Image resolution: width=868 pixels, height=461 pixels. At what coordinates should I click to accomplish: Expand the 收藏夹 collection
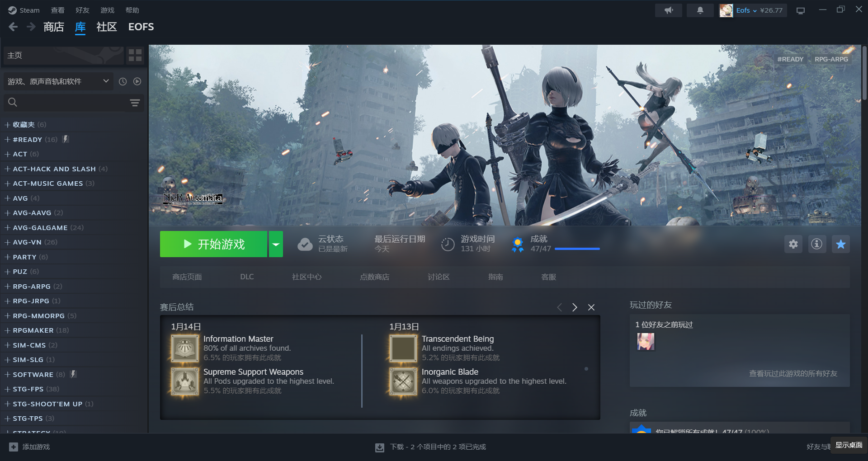(8, 124)
